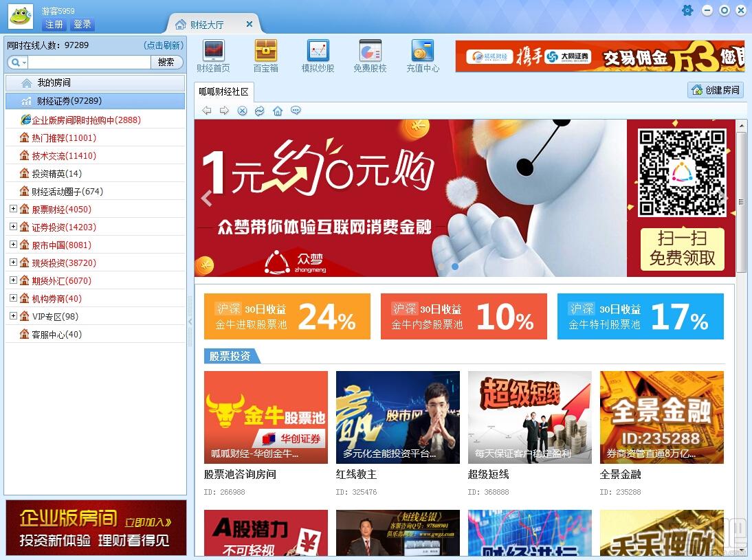This screenshot has height=560, width=752.
Task: Select the 呱呱财经社区 tab
Action: [224, 91]
